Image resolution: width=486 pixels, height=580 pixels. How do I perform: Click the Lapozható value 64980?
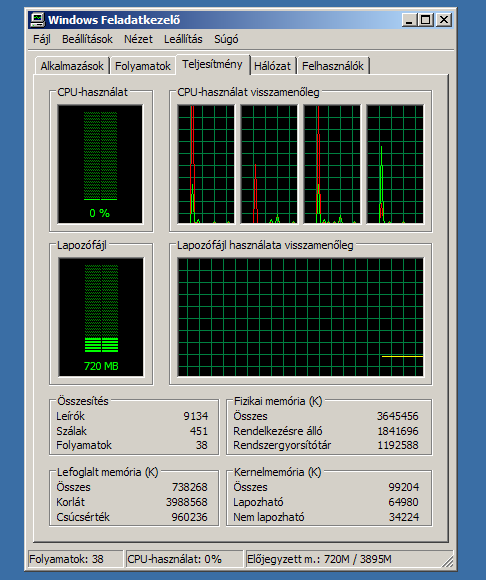404,502
